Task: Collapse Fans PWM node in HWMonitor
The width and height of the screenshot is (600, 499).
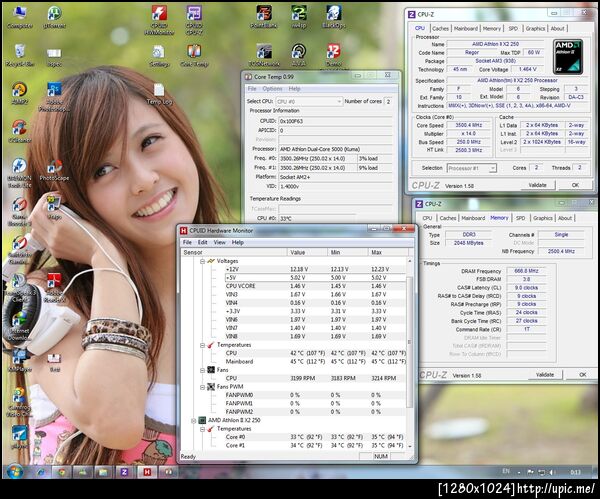Action: tap(202, 387)
